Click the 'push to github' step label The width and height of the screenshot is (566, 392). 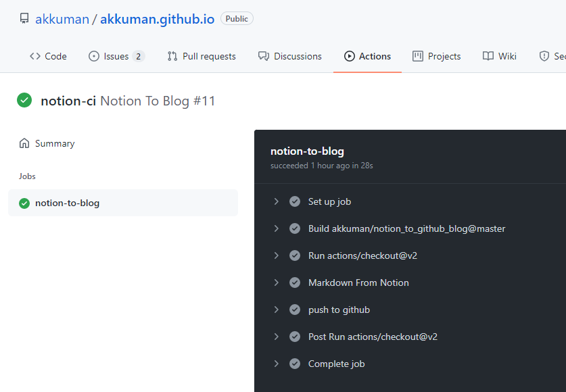339,310
